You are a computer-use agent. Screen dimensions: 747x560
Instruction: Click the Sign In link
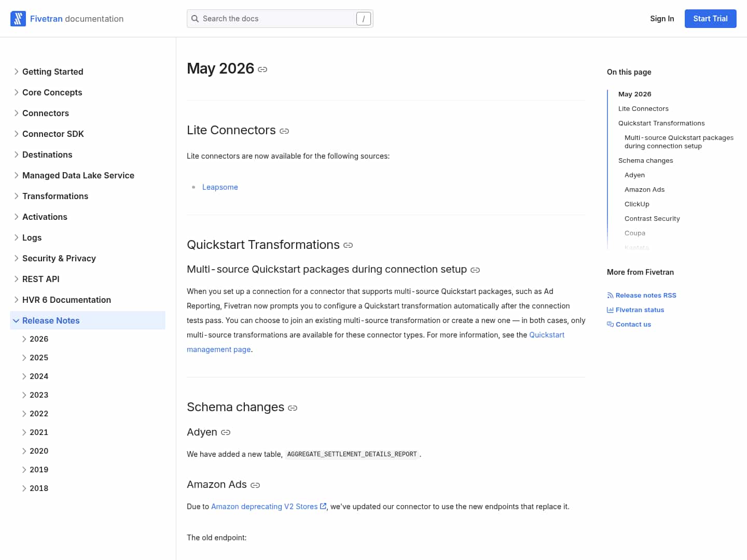point(662,19)
